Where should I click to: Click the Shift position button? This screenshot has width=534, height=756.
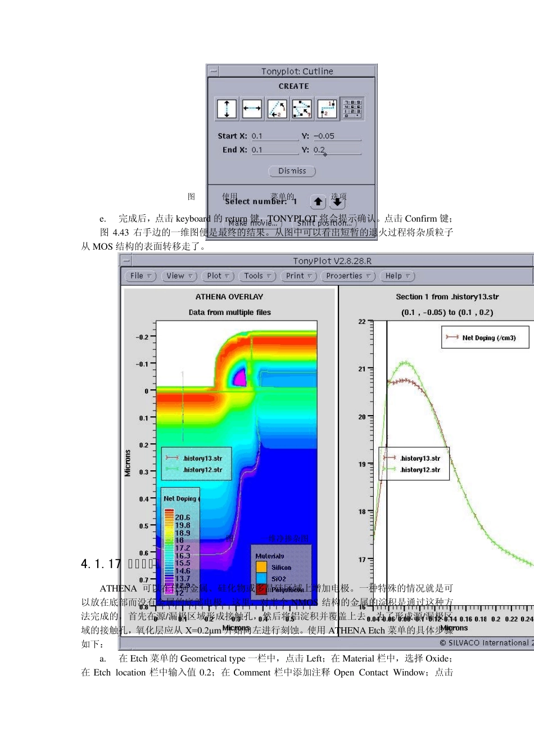pos(324,223)
